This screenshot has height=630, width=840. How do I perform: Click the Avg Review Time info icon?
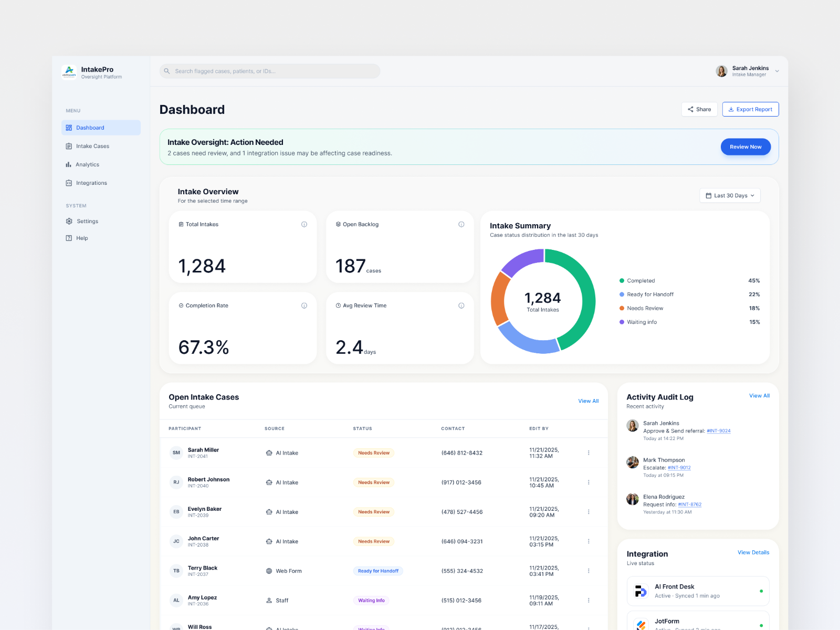[x=461, y=306]
